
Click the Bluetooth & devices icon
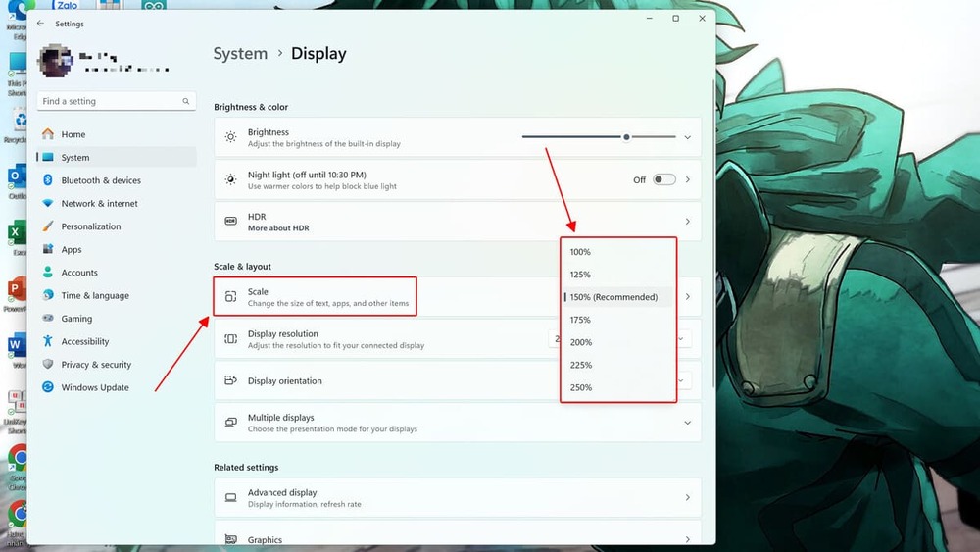point(47,180)
